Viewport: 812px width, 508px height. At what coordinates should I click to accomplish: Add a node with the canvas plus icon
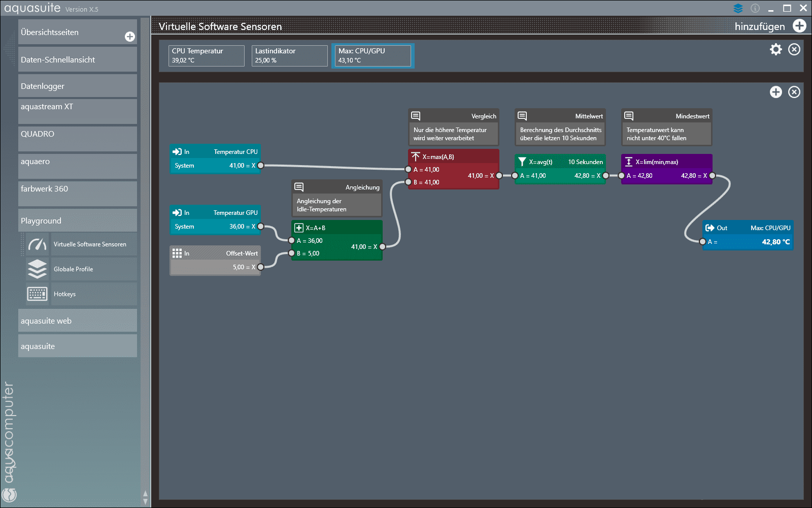coord(776,92)
